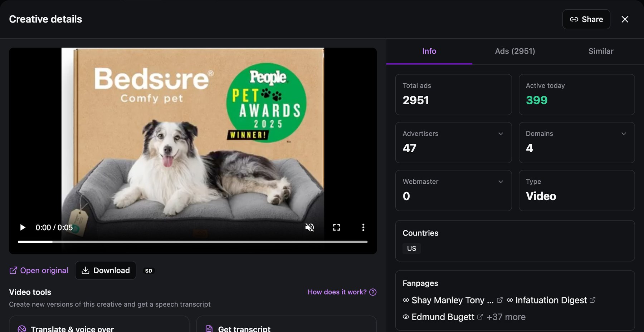Image resolution: width=644 pixels, height=332 pixels.
Task: Expand the Domains dropdown
Action: 624,134
